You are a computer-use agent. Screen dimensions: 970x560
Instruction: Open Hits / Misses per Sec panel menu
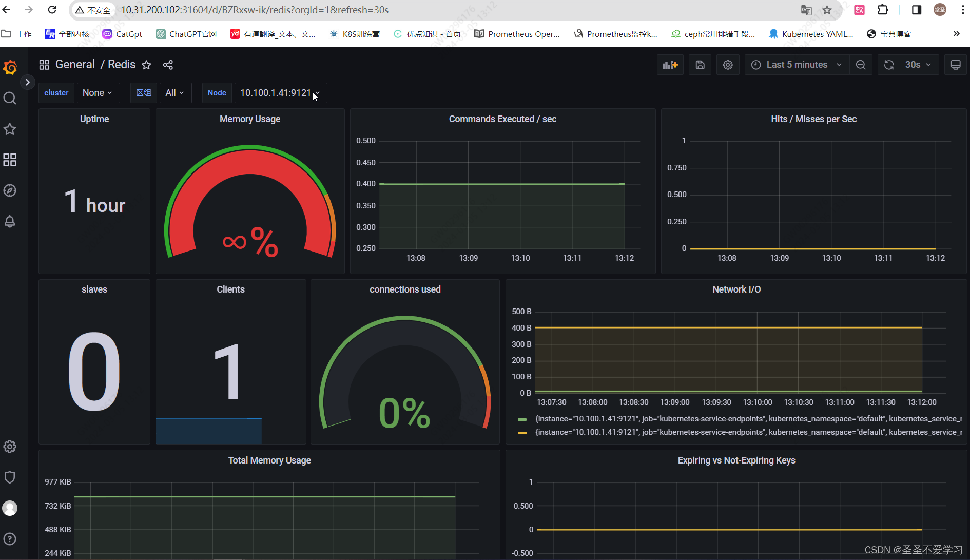(813, 119)
